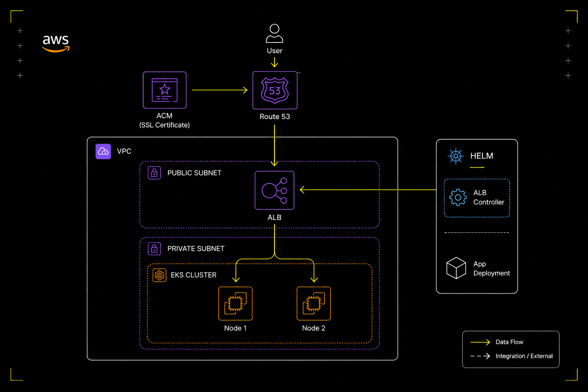
Task: Select the Node 1 chip icon
Action: pyautogui.click(x=235, y=304)
